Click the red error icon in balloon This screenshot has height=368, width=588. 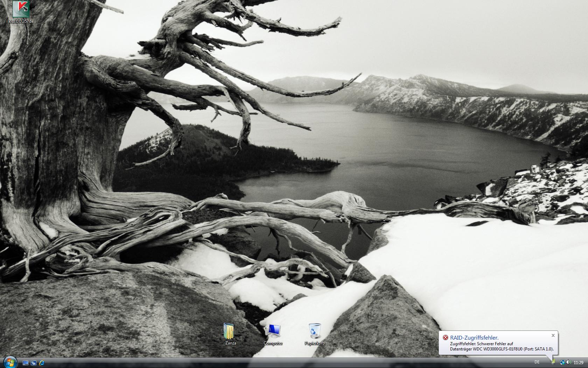pyautogui.click(x=445, y=338)
